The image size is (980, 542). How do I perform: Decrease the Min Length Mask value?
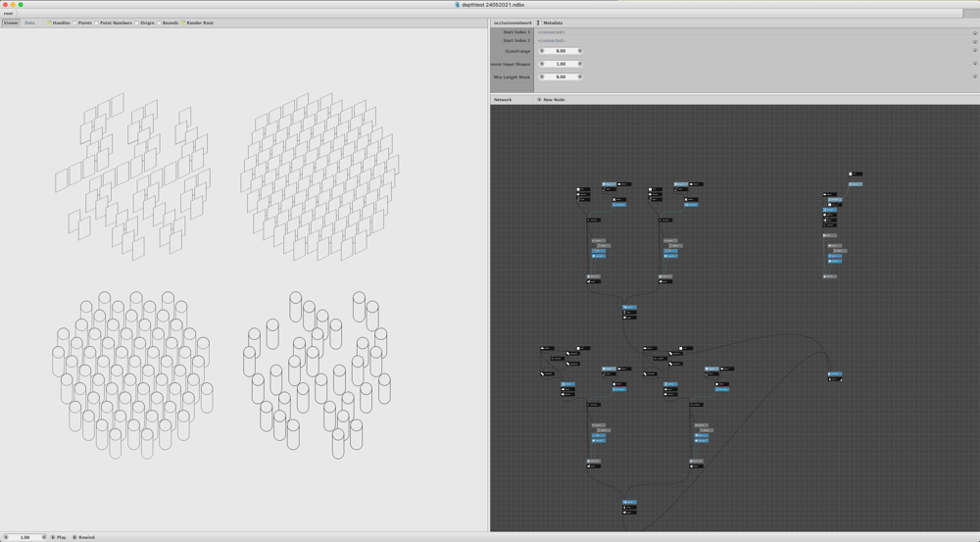click(542, 76)
